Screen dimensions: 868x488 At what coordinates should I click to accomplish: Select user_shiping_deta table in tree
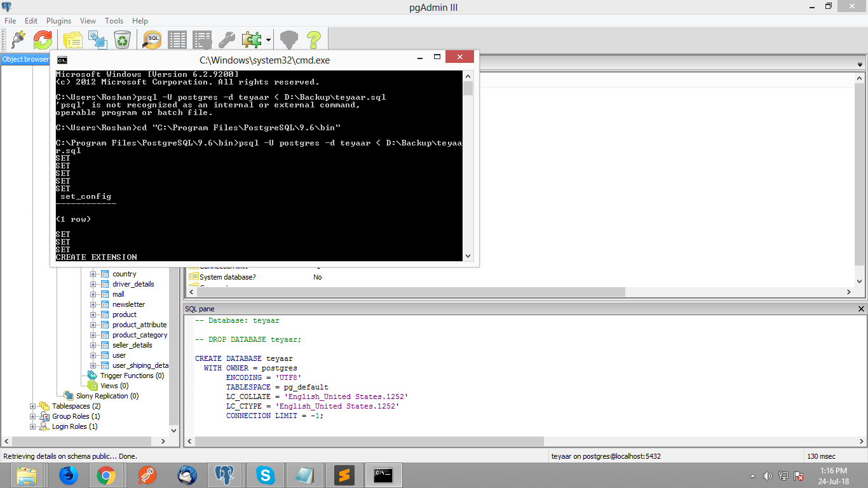click(x=140, y=365)
